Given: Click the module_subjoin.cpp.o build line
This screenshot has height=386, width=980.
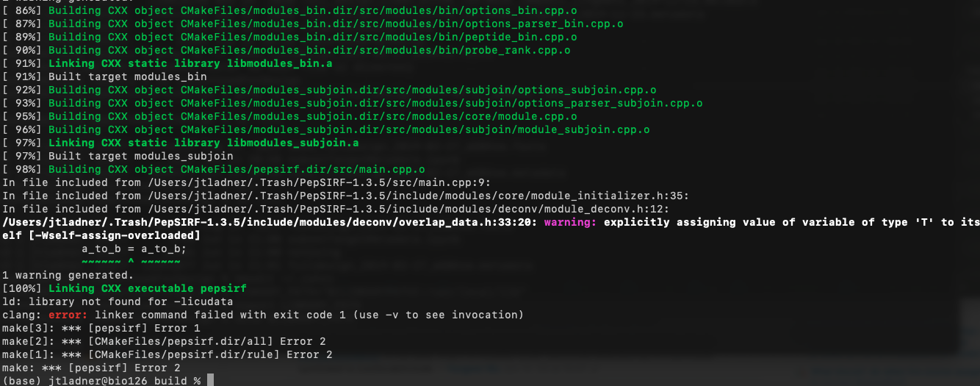Looking at the screenshot, I should (x=326, y=129).
